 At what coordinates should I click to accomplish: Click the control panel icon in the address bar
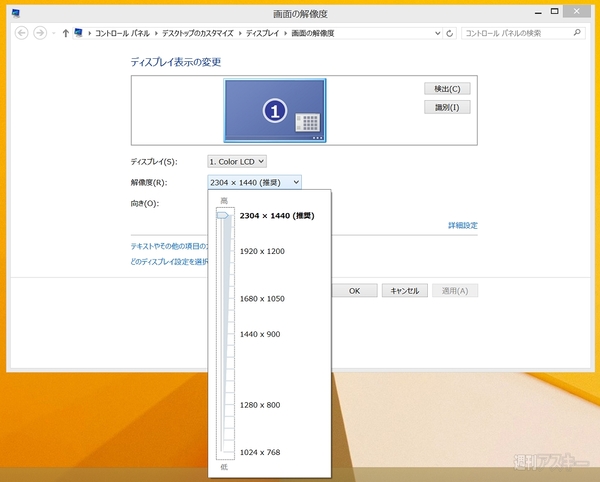point(79,33)
